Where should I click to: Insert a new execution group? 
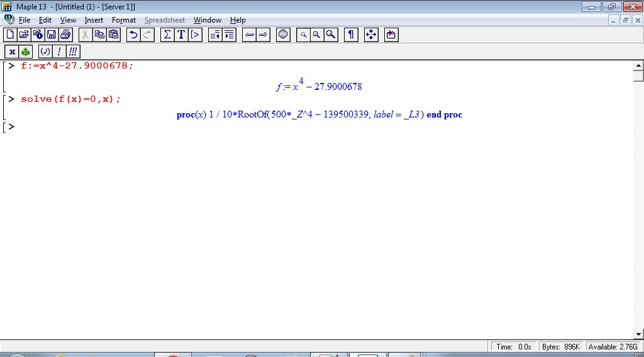click(195, 35)
